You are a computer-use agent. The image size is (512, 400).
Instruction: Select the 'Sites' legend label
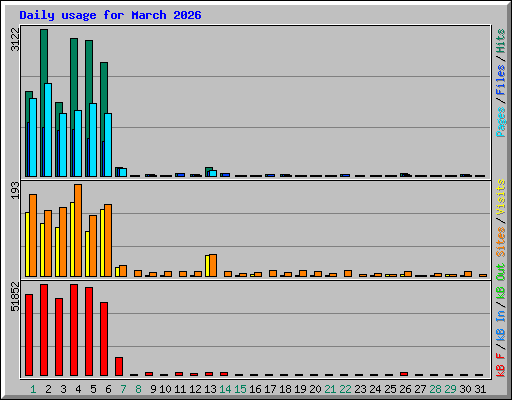[x=500, y=242]
